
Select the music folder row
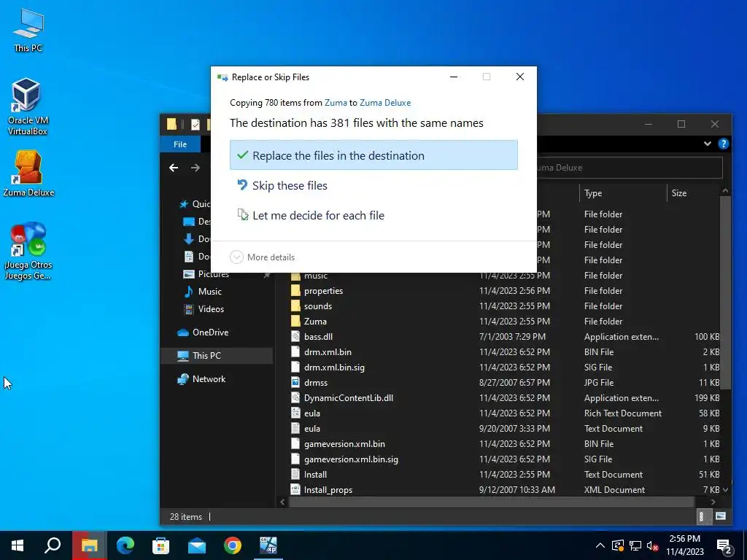[505, 276]
